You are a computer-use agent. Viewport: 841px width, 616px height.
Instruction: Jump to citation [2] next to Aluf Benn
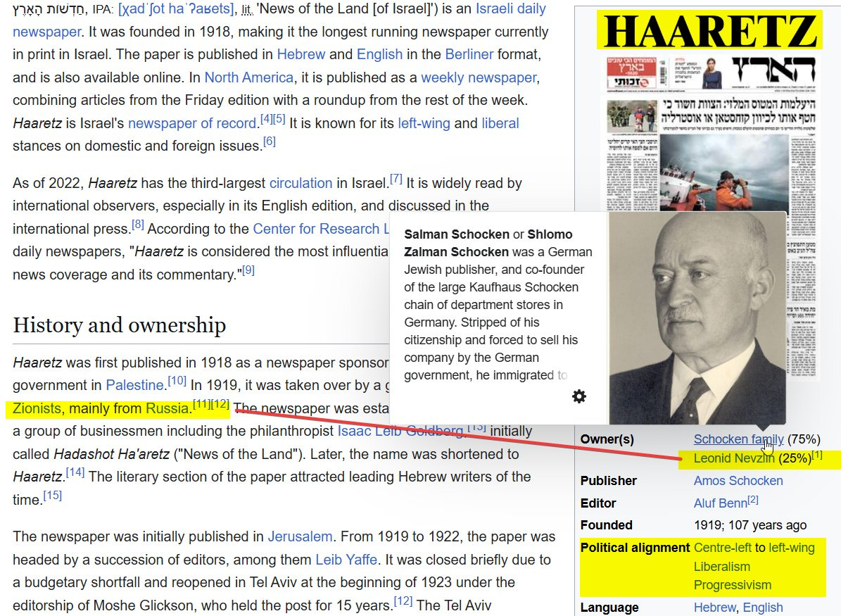[753, 500]
